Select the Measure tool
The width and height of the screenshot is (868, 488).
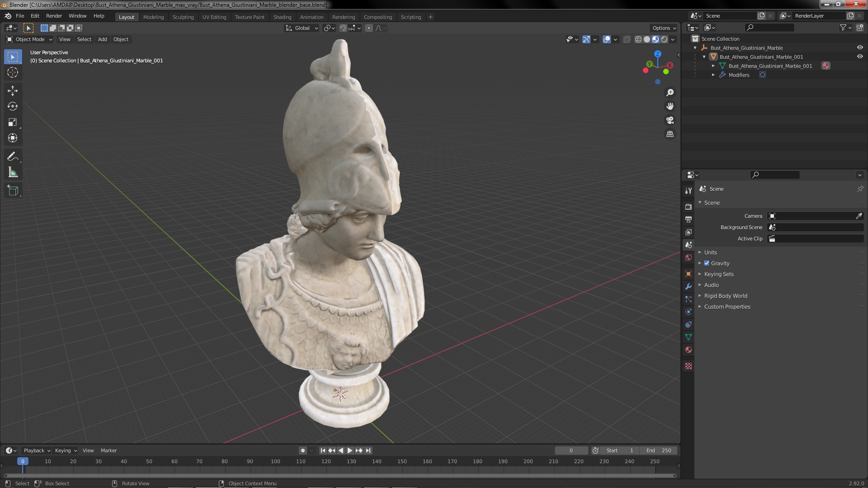(x=13, y=172)
